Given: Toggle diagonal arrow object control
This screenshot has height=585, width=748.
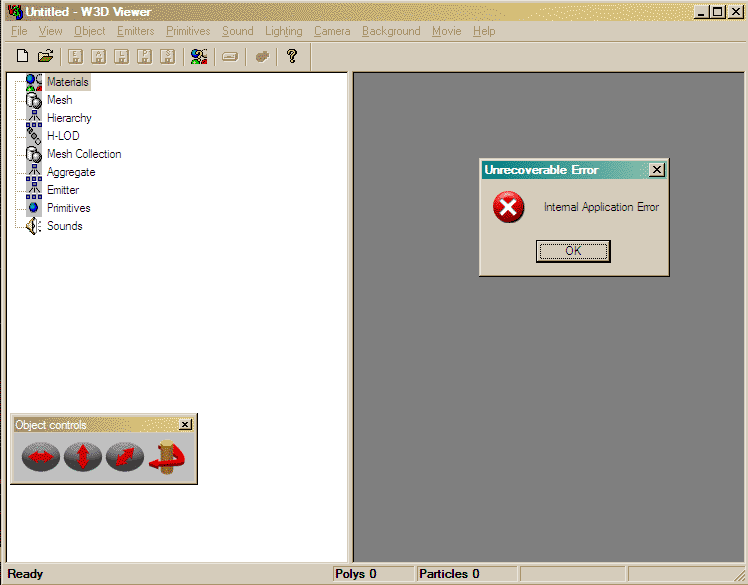Looking at the screenshot, I should tap(125, 458).
